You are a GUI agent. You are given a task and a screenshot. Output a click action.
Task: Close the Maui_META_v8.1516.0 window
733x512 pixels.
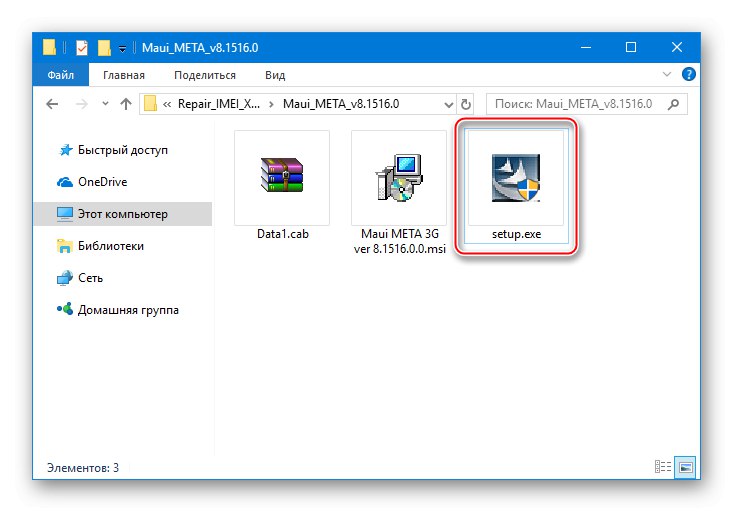[x=676, y=47]
